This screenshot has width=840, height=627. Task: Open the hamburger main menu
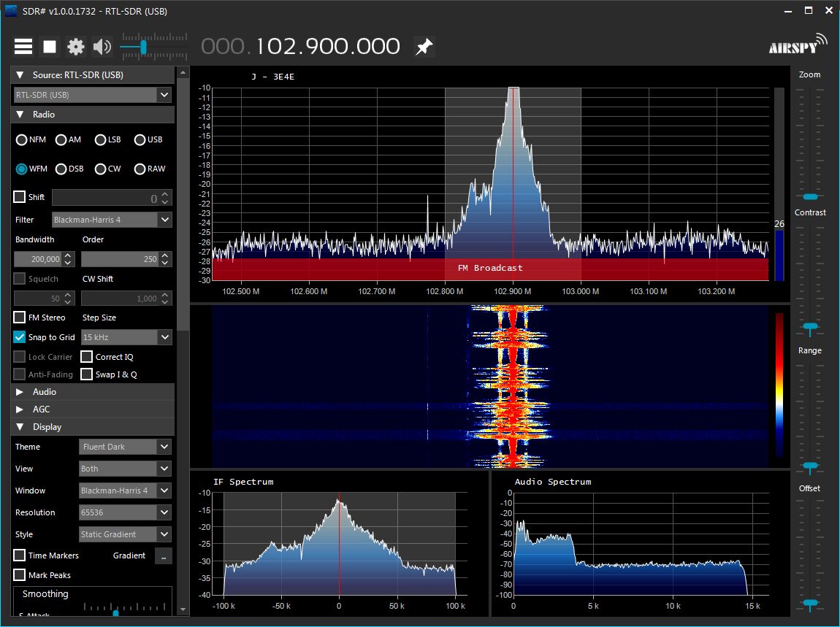[23, 47]
